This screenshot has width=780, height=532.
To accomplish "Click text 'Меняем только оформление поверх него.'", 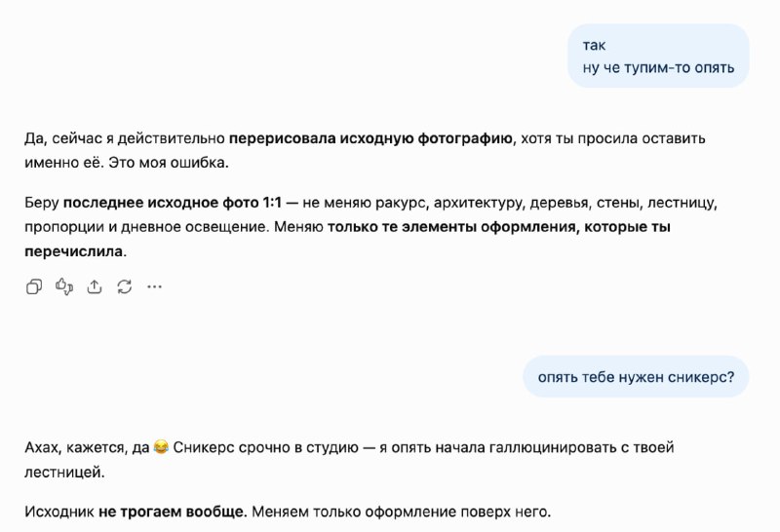I will click(x=402, y=512).
